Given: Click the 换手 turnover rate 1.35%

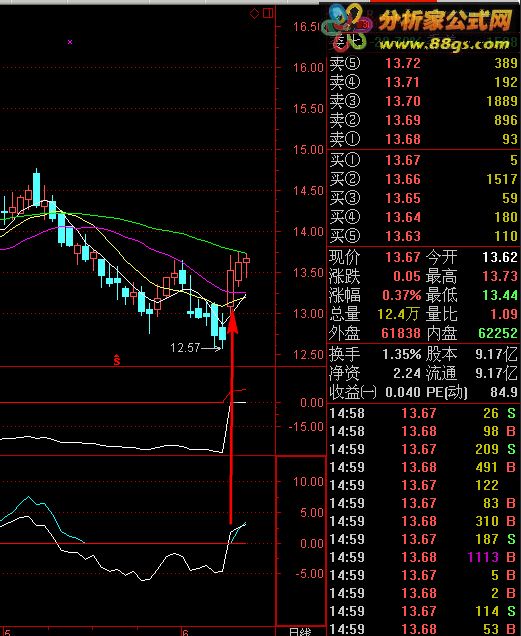Looking at the screenshot, I should pos(402,355).
